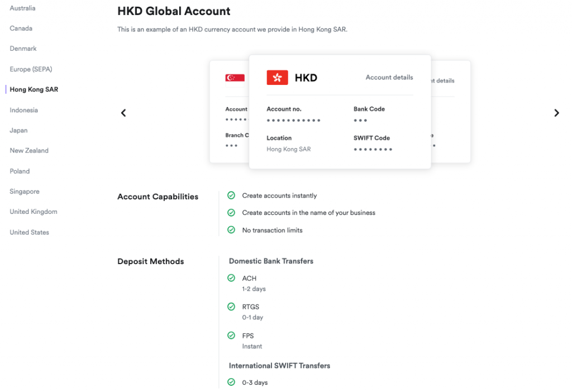Screen dimensions: 572x392
Task: Click the masked SWIFT Code value
Action: (x=373, y=149)
